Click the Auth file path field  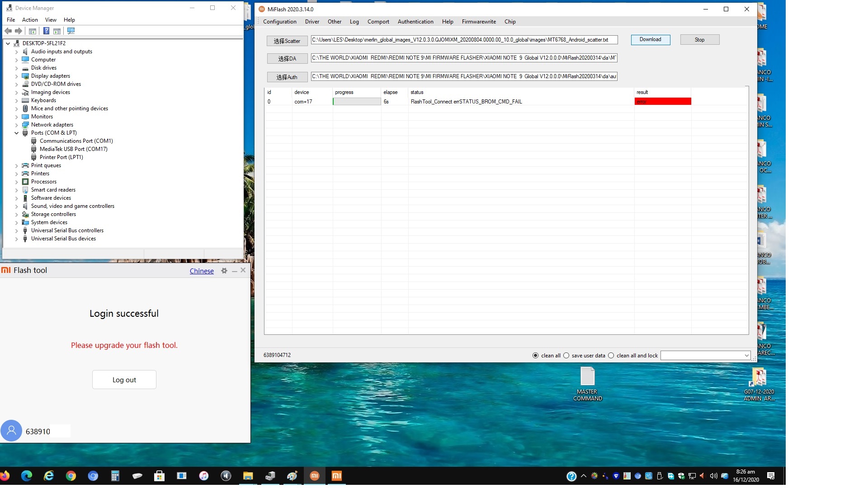click(464, 76)
